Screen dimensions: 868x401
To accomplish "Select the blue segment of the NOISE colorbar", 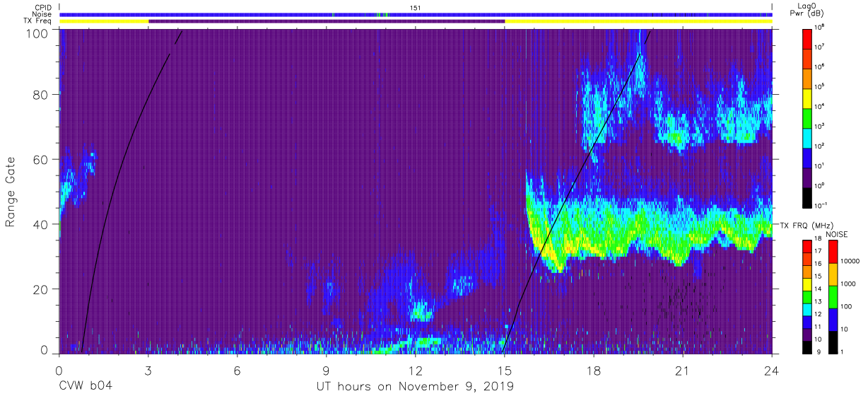I will [x=833, y=320].
